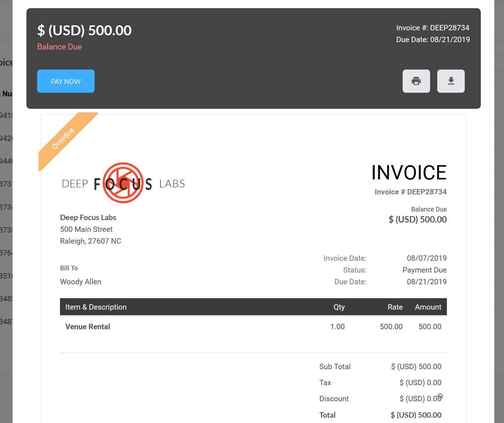Image resolution: width=504 pixels, height=423 pixels.
Task: Print the invoice using the printer icon
Action: click(x=416, y=81)
